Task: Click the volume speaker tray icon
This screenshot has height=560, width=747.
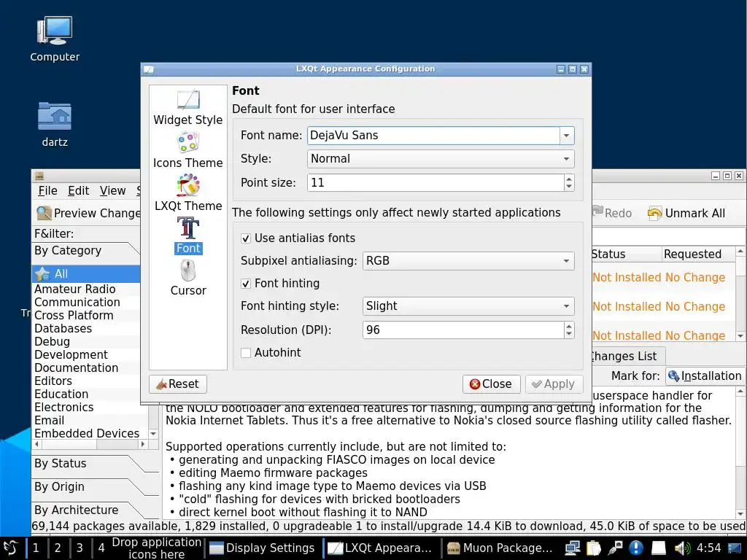Action: (x=682, y=548)
